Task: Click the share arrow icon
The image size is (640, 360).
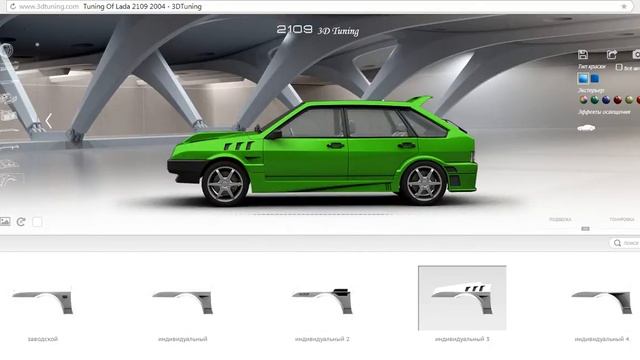Action: click(611, 54)
